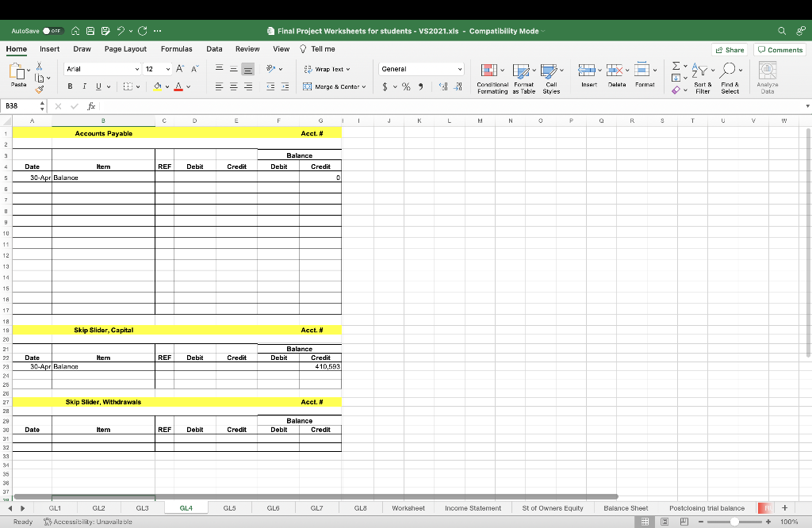The height and width of the screenshot is (528, 812).
Task: Open Find & Select
Action: (x=730, y=78)
